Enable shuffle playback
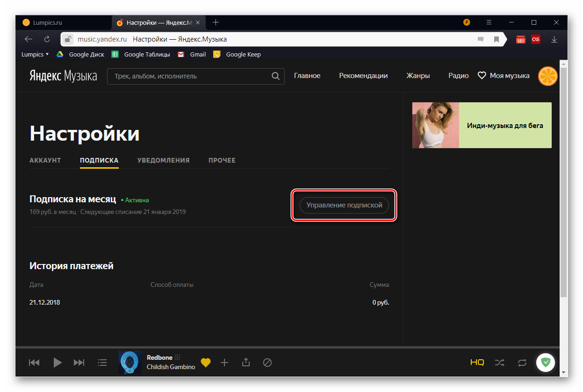This screenshot has height=392, width=583. (x=499, y=363)
